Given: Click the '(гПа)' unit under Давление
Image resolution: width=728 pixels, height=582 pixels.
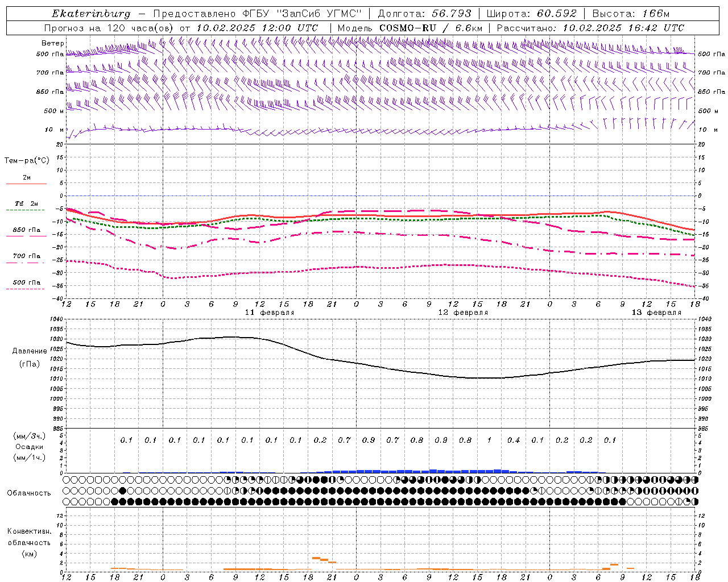Looking at the screenshot, I should [x=30, y=364].
